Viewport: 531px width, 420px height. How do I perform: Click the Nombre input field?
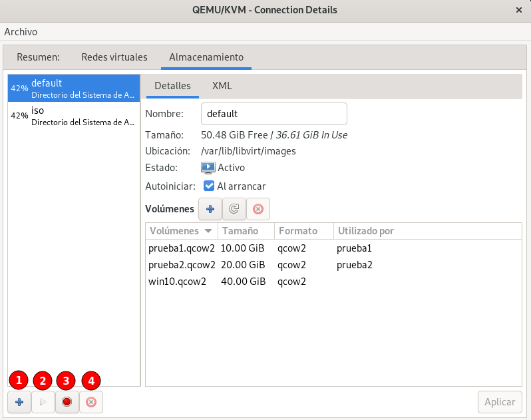point(274,114)
